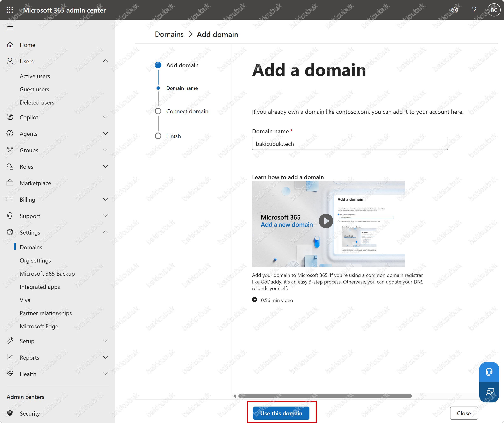Viewport: 504px width, 423px height.
Task: Click the Marketplace bag icon
Action: [10, 183]
